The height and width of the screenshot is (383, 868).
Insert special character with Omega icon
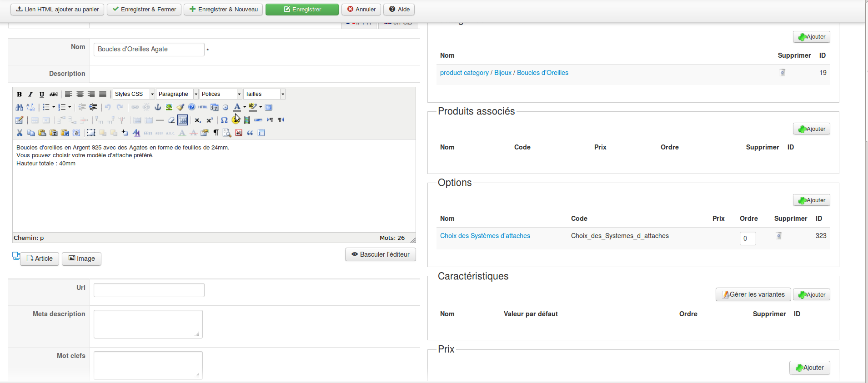coord(224,120)
